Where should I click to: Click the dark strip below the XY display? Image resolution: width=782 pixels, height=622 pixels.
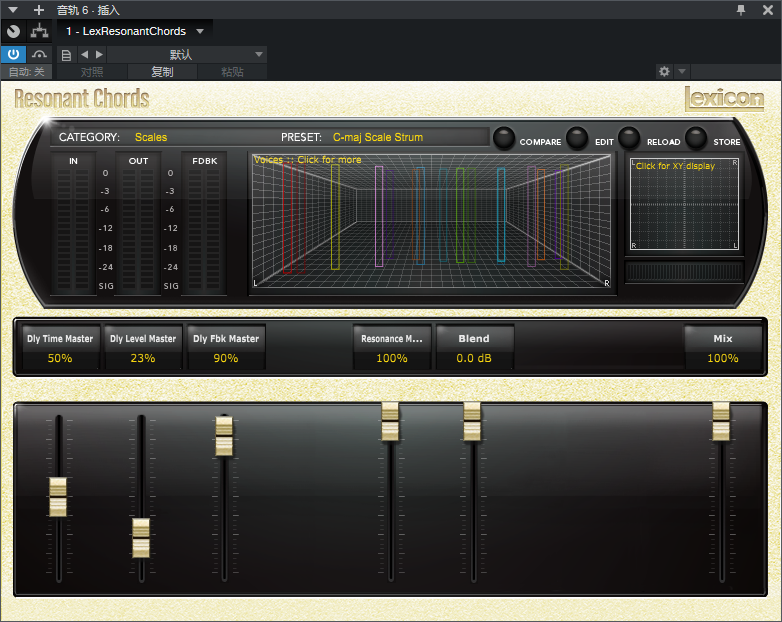point(684,272)
